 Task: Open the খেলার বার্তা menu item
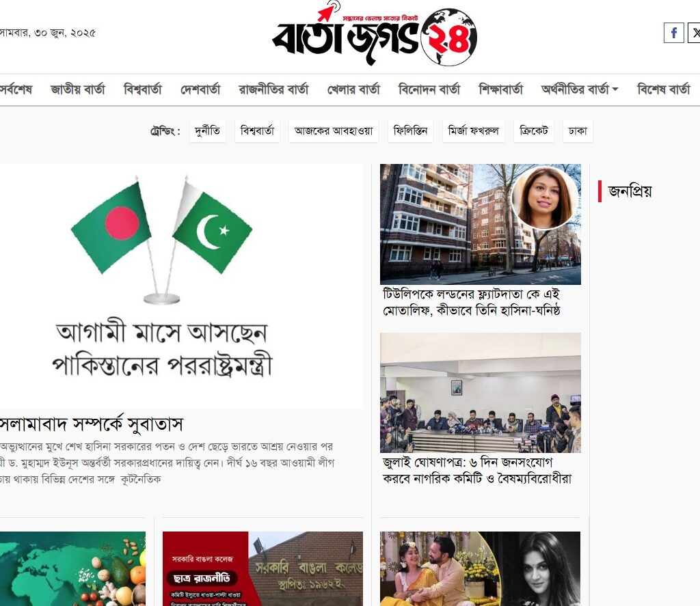click(x=353, y=89)
